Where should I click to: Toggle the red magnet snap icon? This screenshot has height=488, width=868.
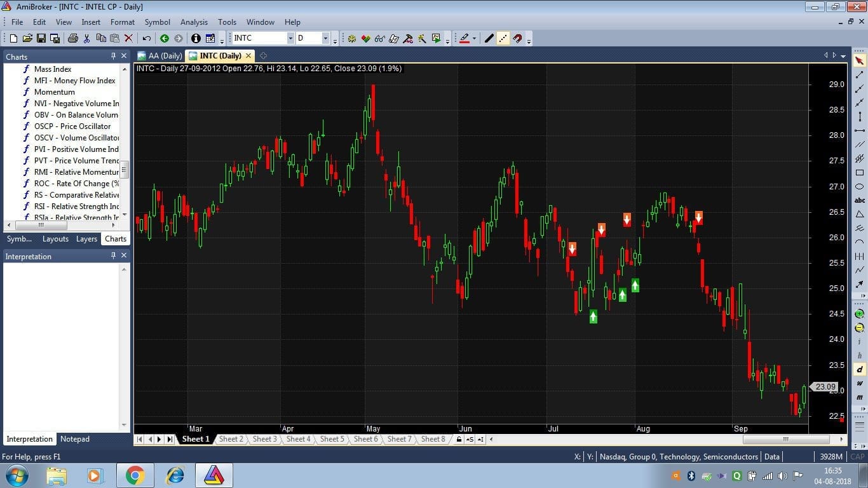tap(517, 38)
